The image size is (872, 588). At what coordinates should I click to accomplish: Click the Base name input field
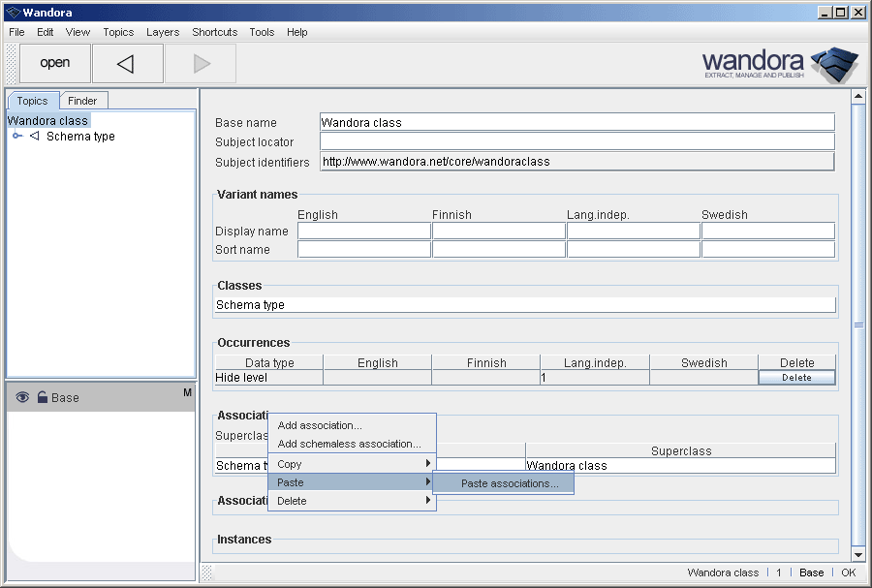point(576,122)
